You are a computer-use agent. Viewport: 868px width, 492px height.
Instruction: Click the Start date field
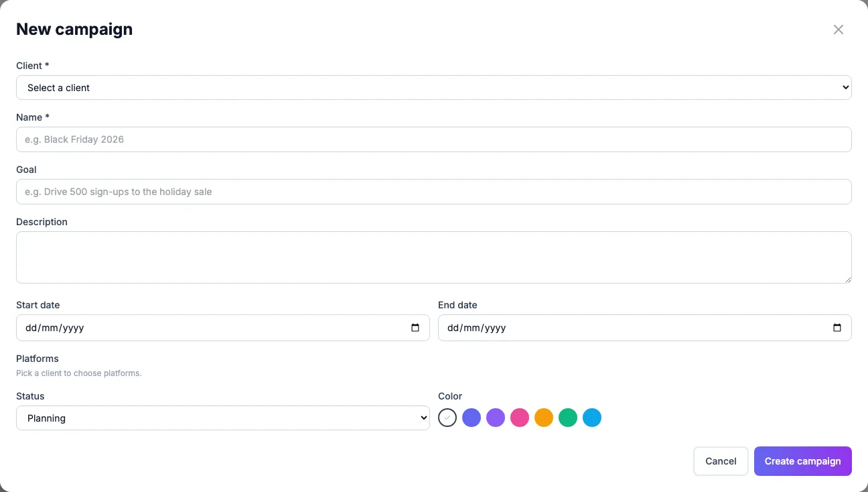[223, 328]
